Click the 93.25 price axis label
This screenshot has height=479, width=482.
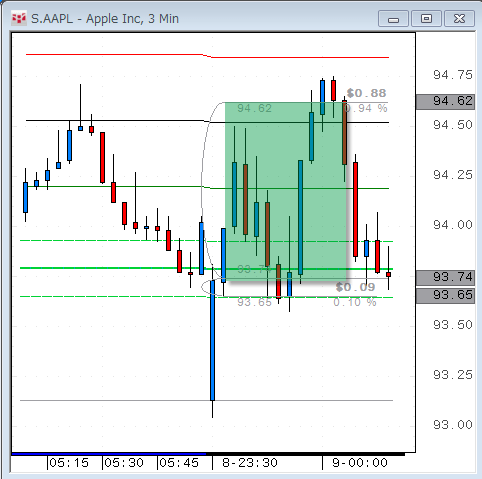pos(453,375)
